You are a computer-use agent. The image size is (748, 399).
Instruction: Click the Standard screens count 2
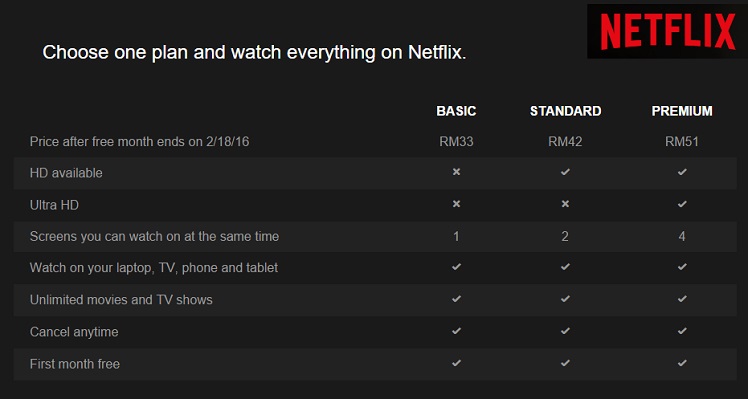click(x=565, y=236)
